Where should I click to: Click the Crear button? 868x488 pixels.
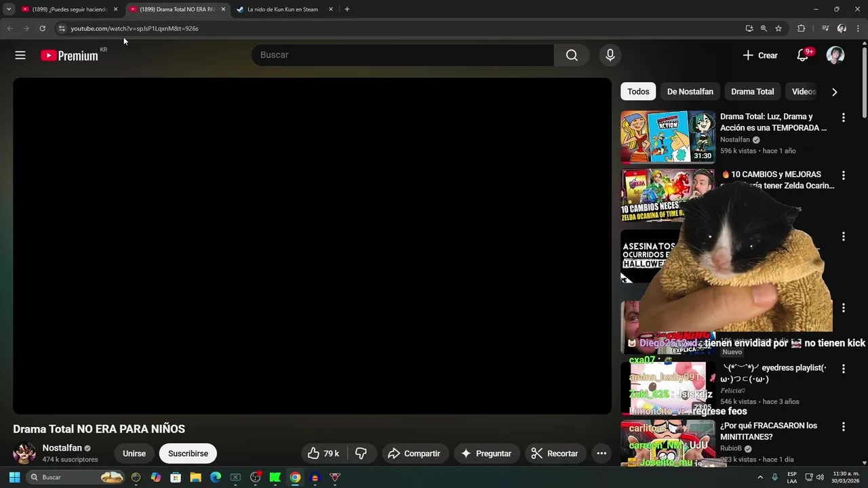coord(760,56)
